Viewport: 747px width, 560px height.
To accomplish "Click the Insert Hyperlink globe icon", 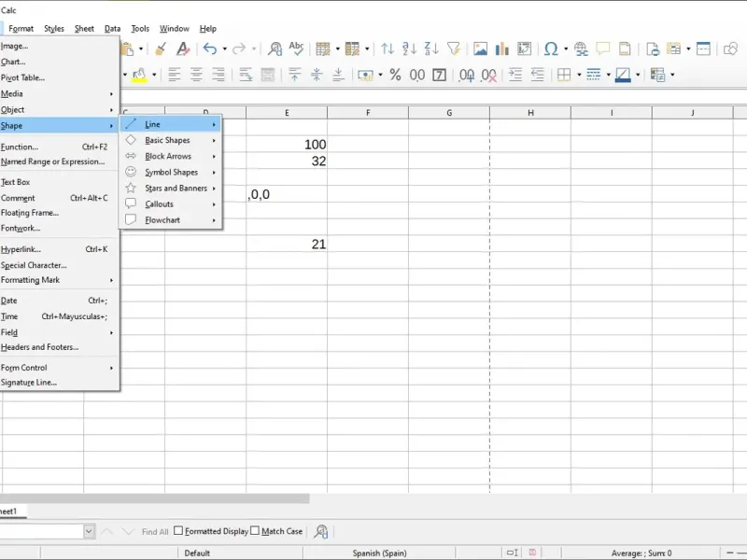I will [x=581, y=49].
